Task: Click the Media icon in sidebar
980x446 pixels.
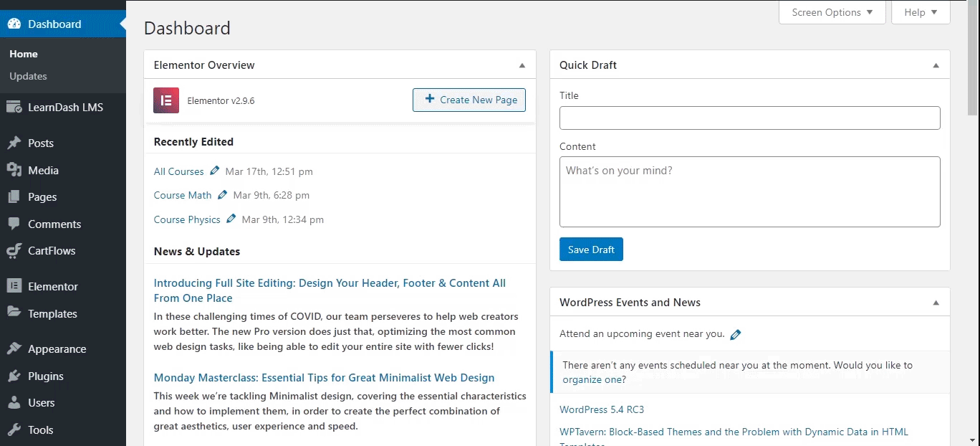Action: 14,170
